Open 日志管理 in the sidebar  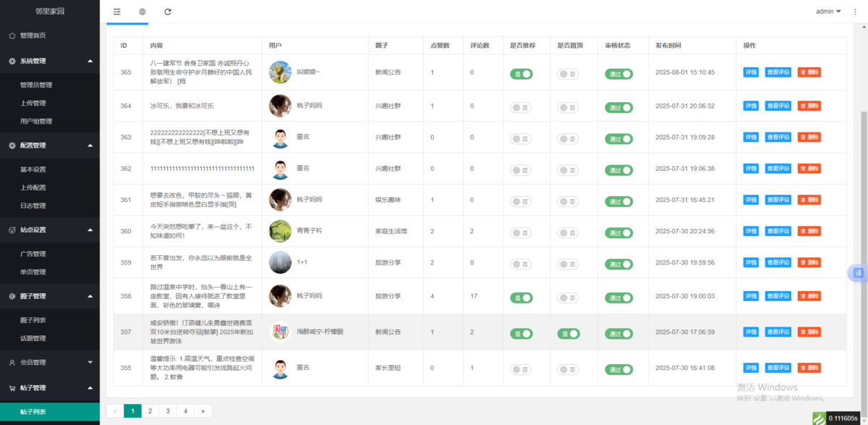tap(33, 206)
